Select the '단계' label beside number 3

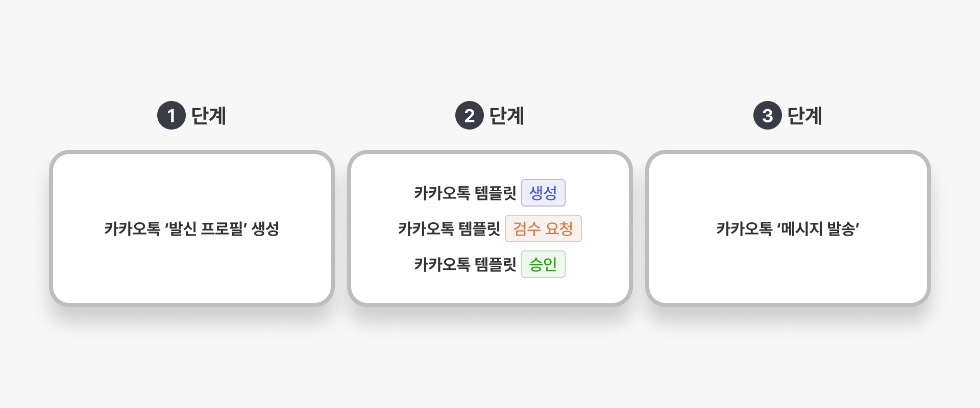point(805,116)
